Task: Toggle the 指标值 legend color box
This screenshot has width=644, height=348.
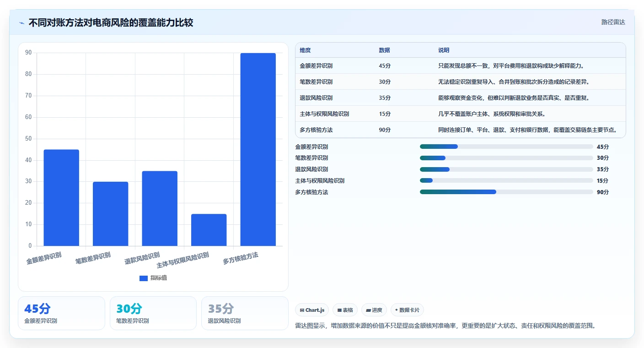Action: pyautogui.click(x=144, y=278)
